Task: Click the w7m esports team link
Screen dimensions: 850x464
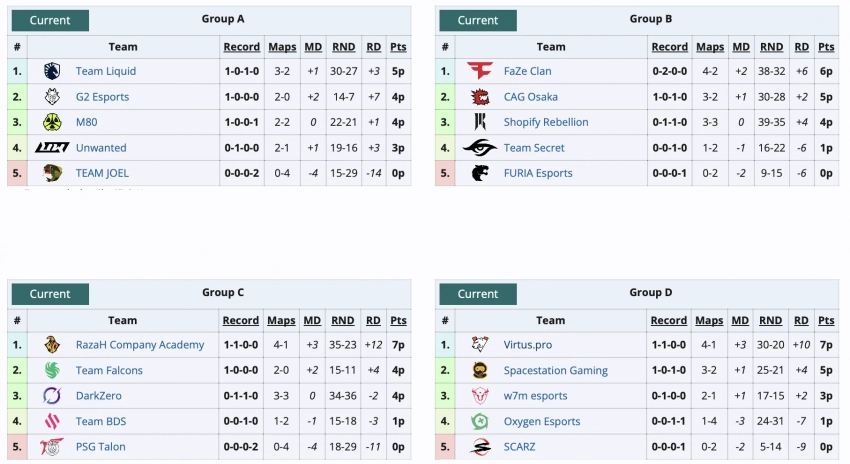Action: point(535,396)
